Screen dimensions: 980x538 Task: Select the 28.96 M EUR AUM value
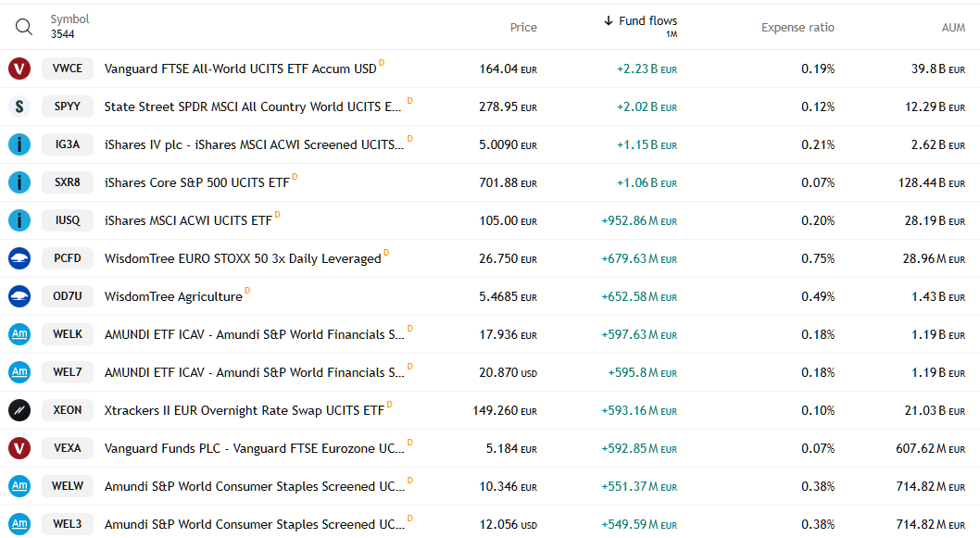click(934, 258)
